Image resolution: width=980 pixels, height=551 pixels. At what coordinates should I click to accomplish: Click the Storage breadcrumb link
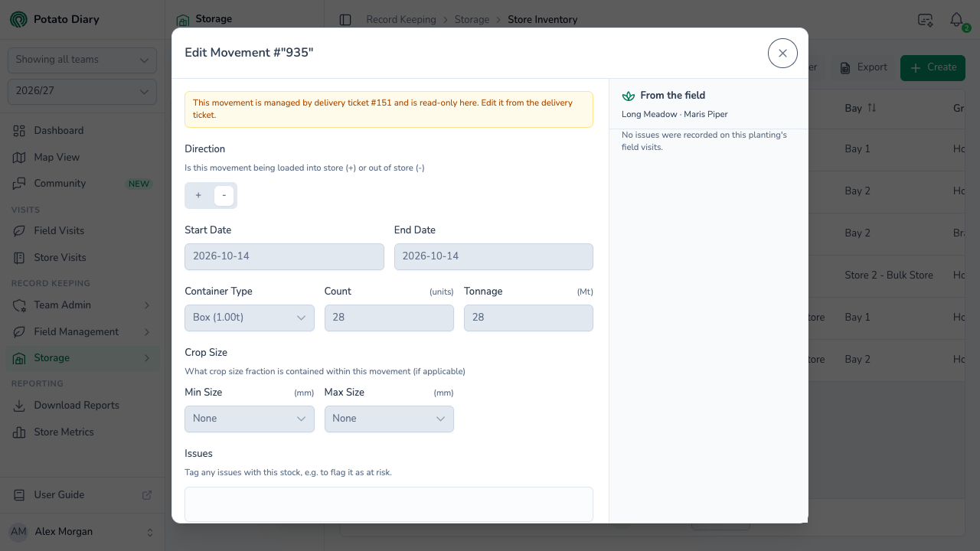[472, 20]
